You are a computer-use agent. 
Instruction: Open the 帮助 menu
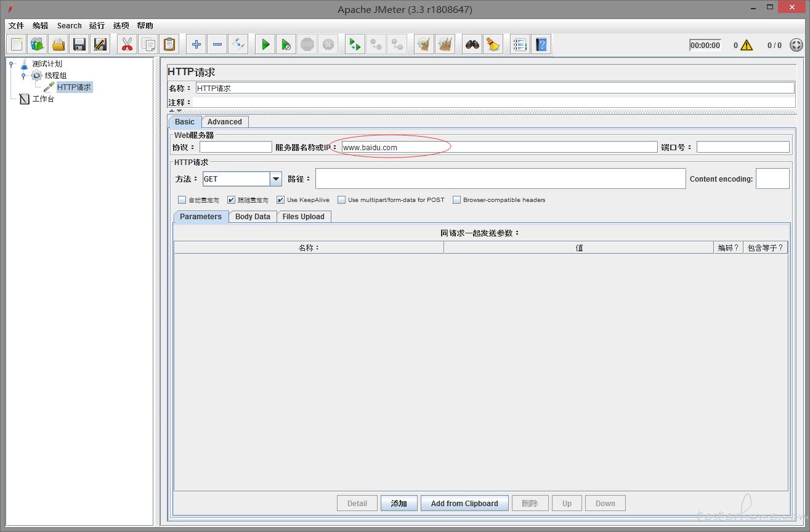(x=145, y=26)
